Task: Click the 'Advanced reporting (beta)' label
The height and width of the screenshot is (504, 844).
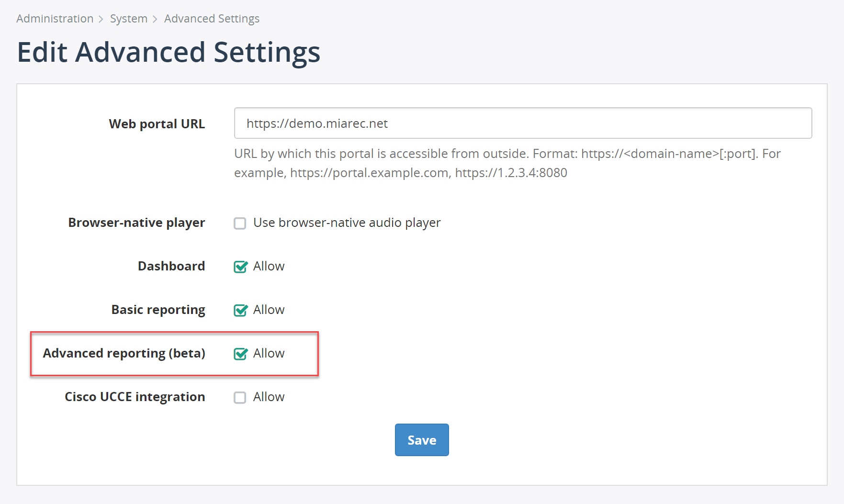Action: coord(124,353)
